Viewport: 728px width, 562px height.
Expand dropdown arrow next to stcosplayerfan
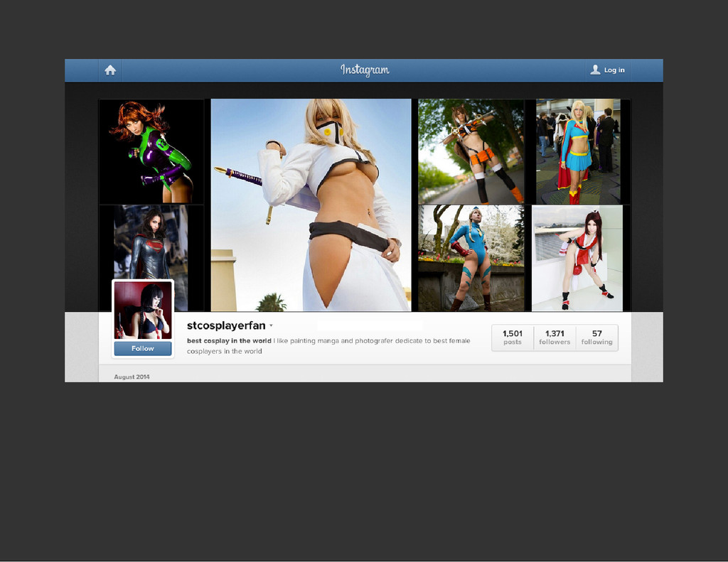(x=271, y=326)
